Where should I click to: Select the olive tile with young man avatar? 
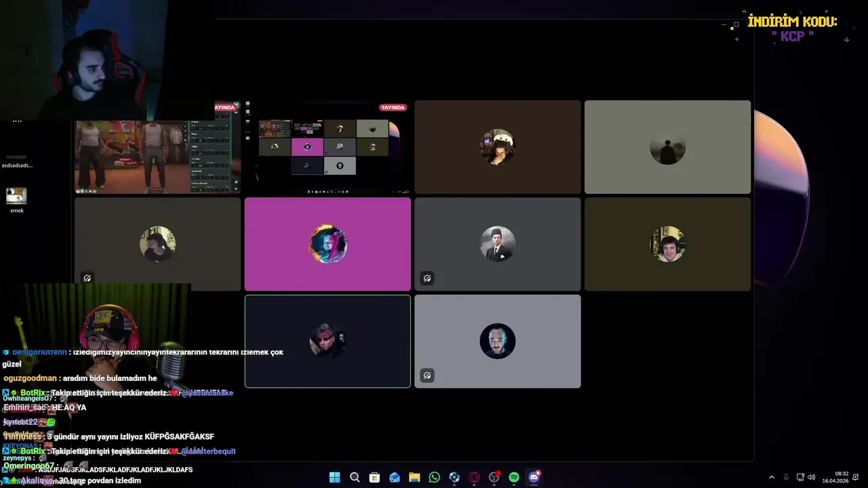[x=667, y=244]
